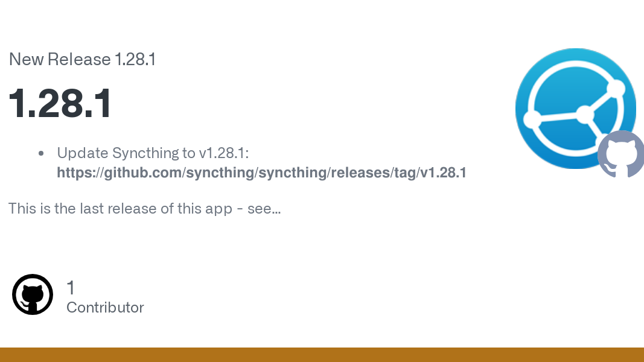Click the left node of Syncthing logo
This screenshot has width=644, height=362.
point(532,119)
